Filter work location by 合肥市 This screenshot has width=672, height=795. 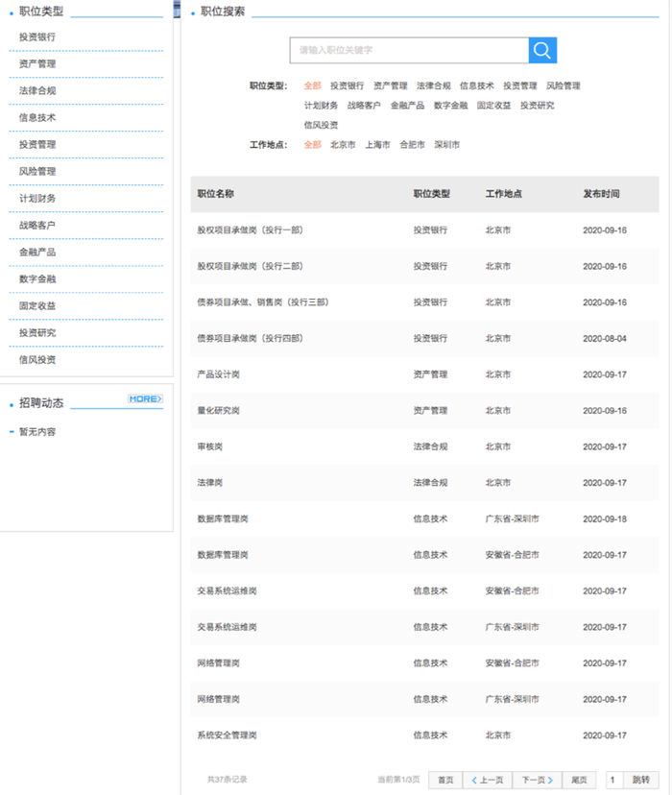point(413,144)
